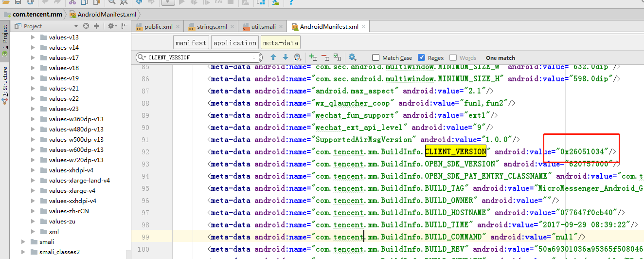
Task: Hide the Project tool window
Action: point(125,26)
